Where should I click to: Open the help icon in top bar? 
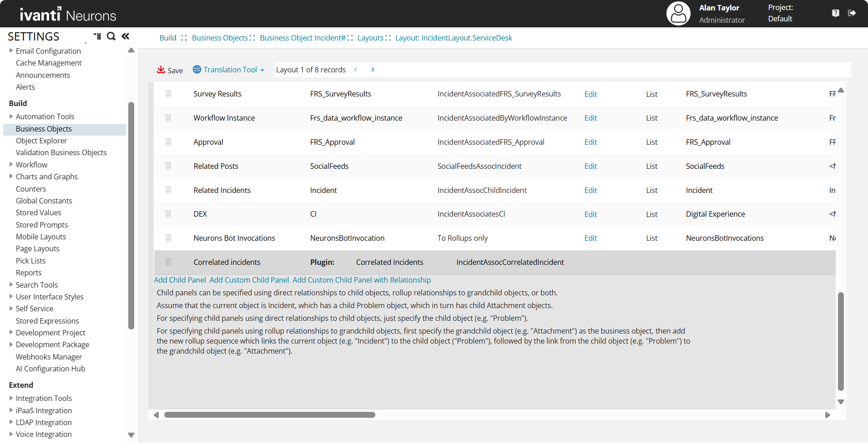pos(835,13)
